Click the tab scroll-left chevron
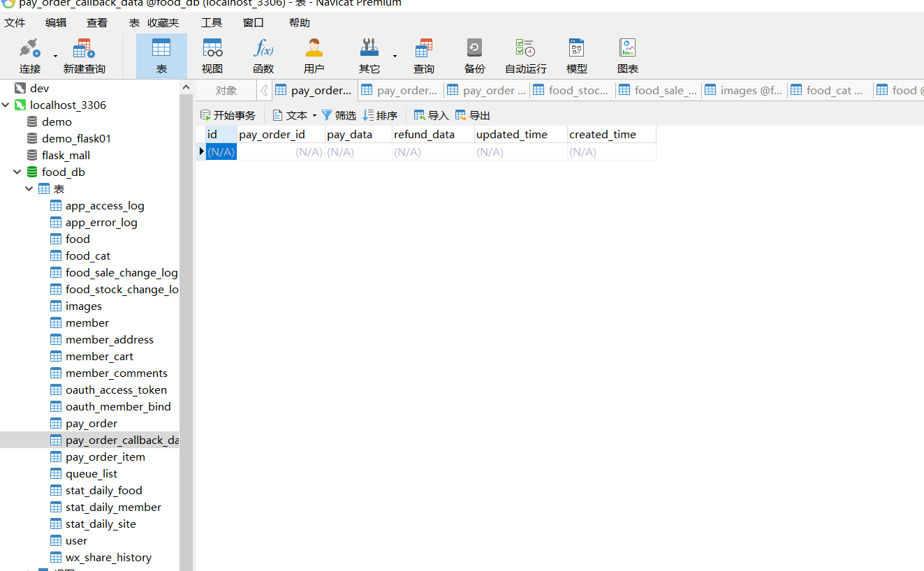 tap(264, 90)
